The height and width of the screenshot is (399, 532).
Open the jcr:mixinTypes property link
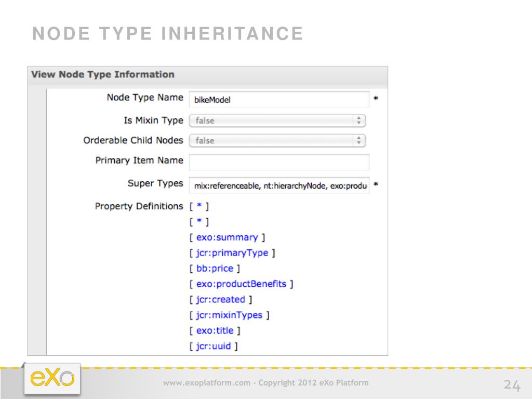[x=229, y=315]
